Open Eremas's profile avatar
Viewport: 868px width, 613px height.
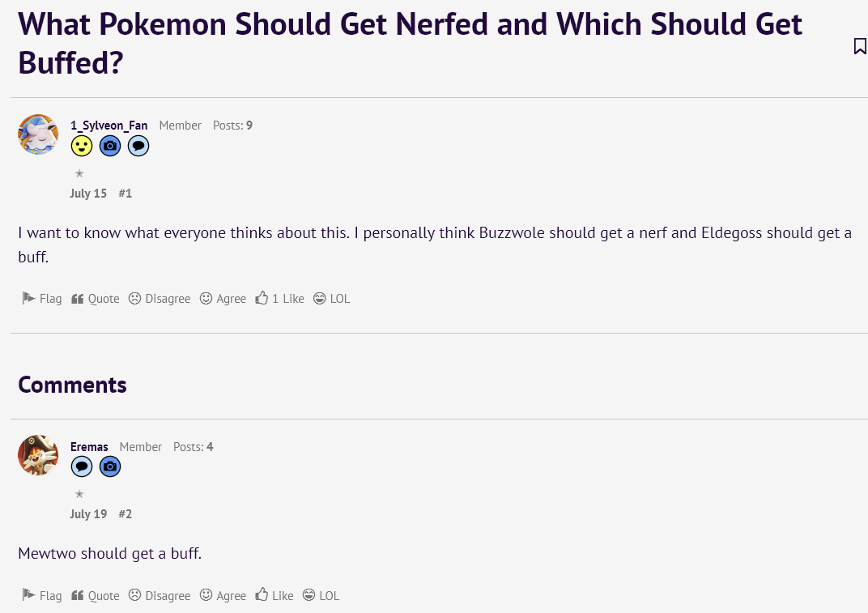(x=38, y=455)
